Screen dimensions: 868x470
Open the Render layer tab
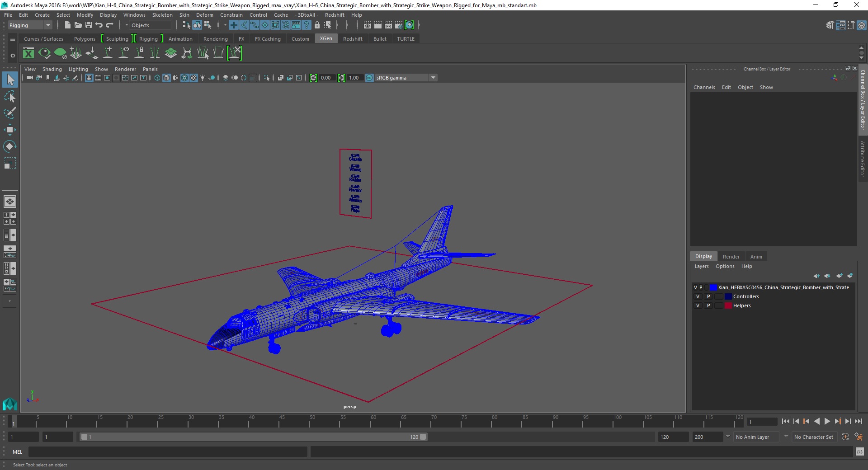731,256
